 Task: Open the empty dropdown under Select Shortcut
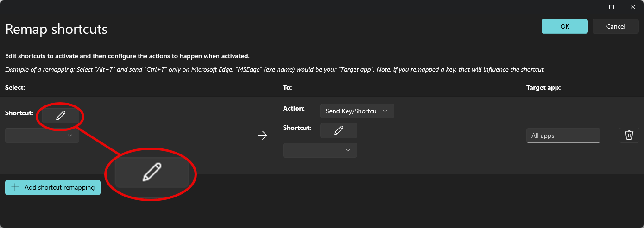pos(42,136)
